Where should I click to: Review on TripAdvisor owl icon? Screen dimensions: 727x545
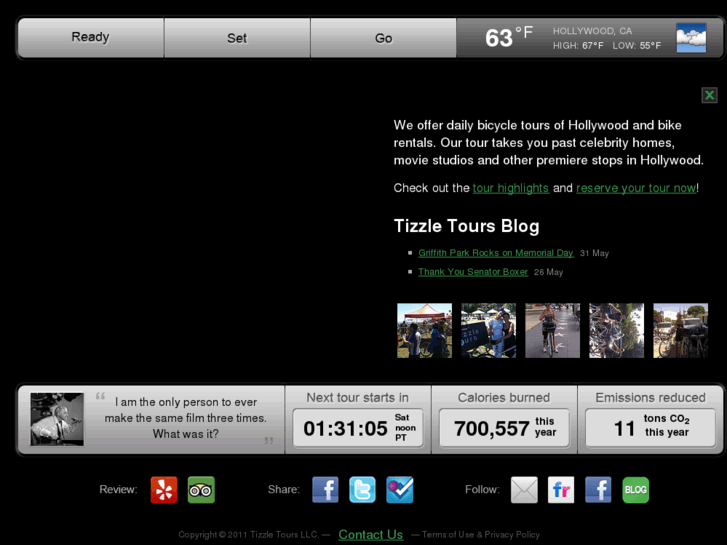[x=201, y=490]
